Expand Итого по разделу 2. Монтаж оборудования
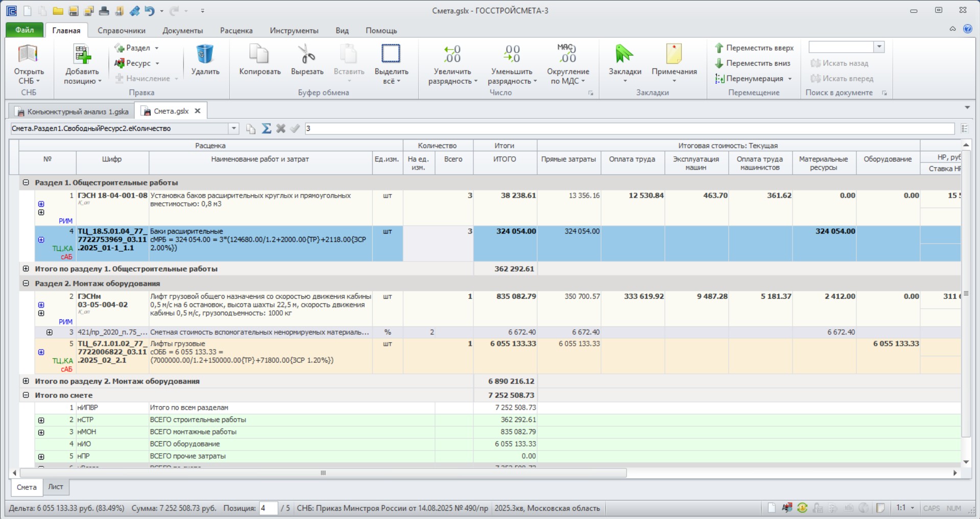The width and height of the screenshot is (980, 519). [26, 381]
